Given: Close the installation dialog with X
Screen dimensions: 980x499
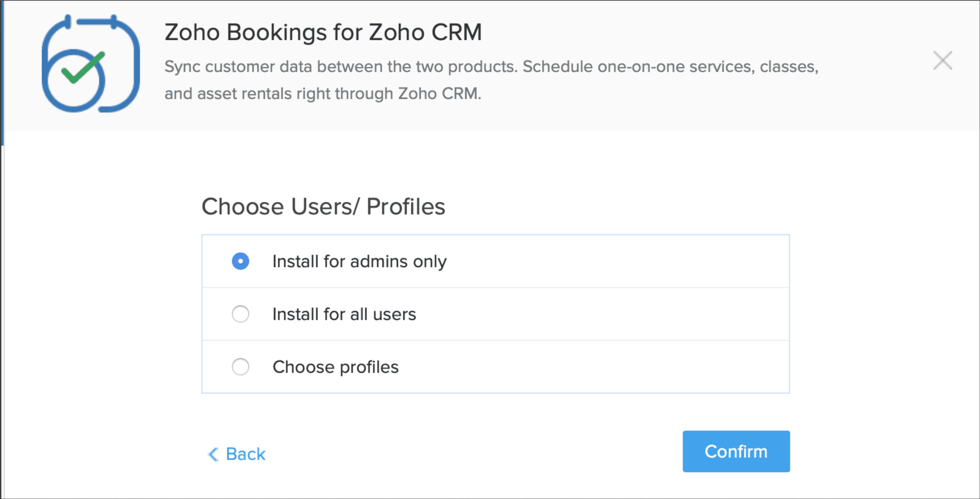Looking at the screenshot, I should 942,60.
